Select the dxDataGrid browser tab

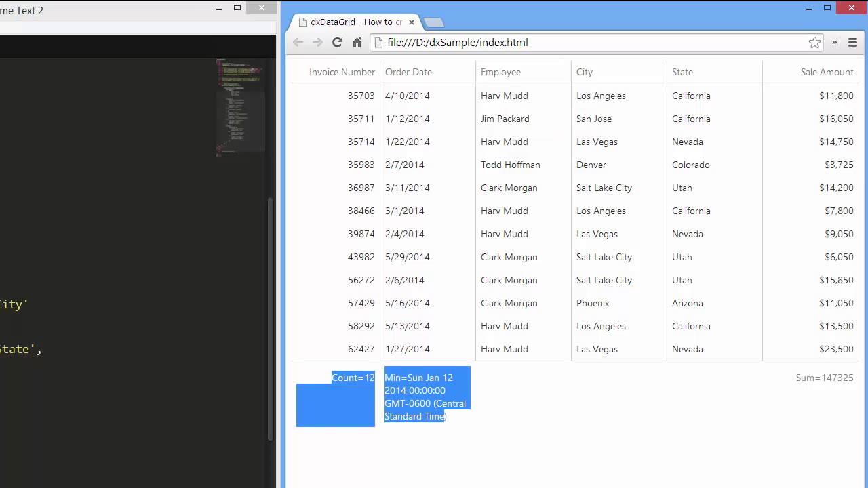tap(355, 22)
